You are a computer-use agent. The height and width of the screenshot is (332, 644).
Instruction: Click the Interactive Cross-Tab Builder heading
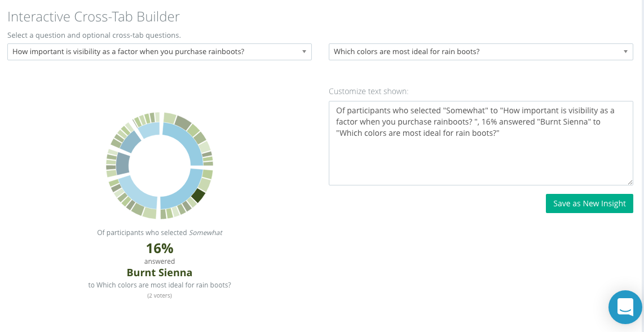[94, 16]
